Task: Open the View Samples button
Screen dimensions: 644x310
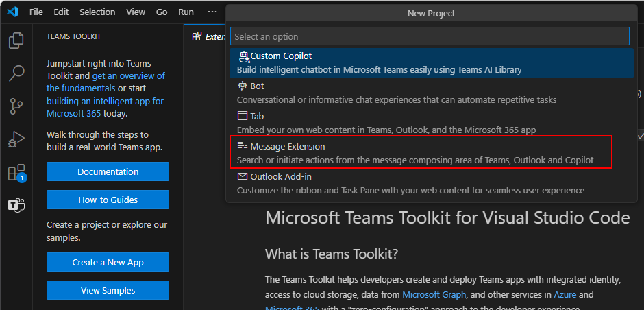Action: pos(108,290)
